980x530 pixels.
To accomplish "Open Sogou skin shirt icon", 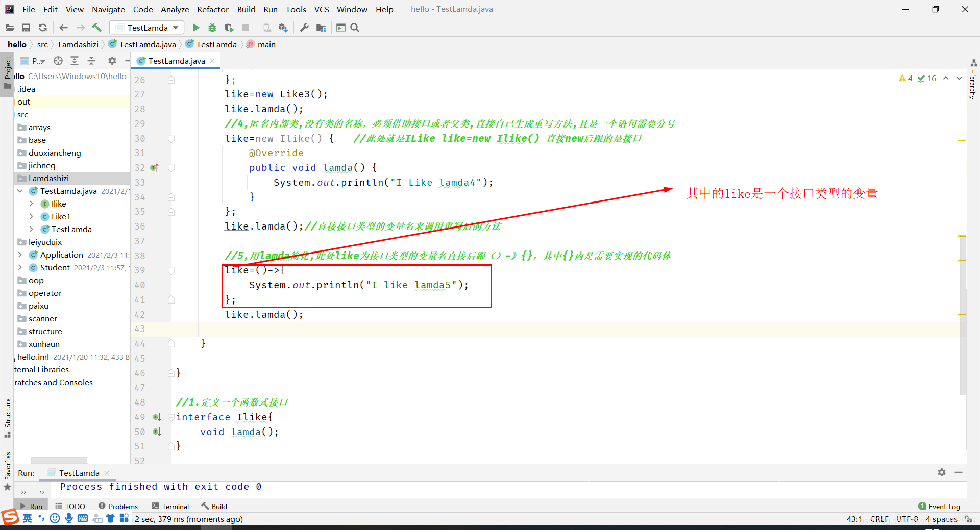I will pyautogui.click(x=110, y=518).
